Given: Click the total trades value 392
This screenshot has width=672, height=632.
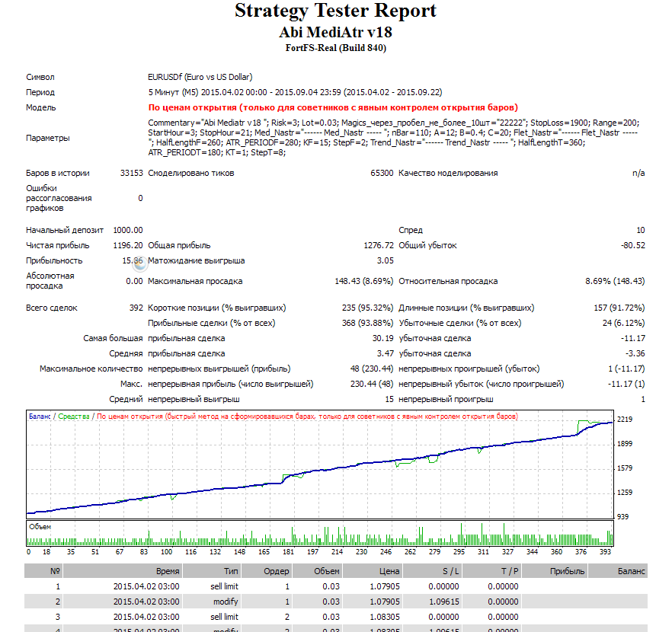Looking at the screenshot, I should point(136,308).
